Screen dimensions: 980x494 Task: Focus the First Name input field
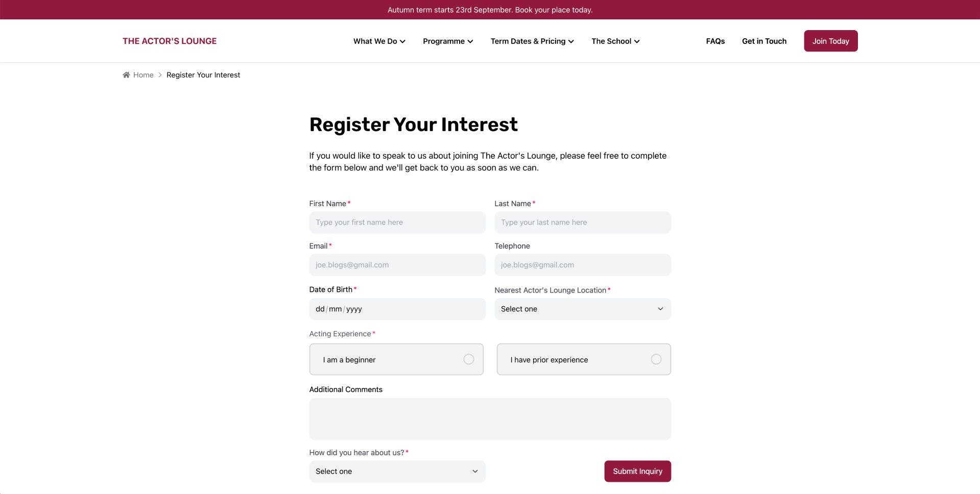pos(397,223)
